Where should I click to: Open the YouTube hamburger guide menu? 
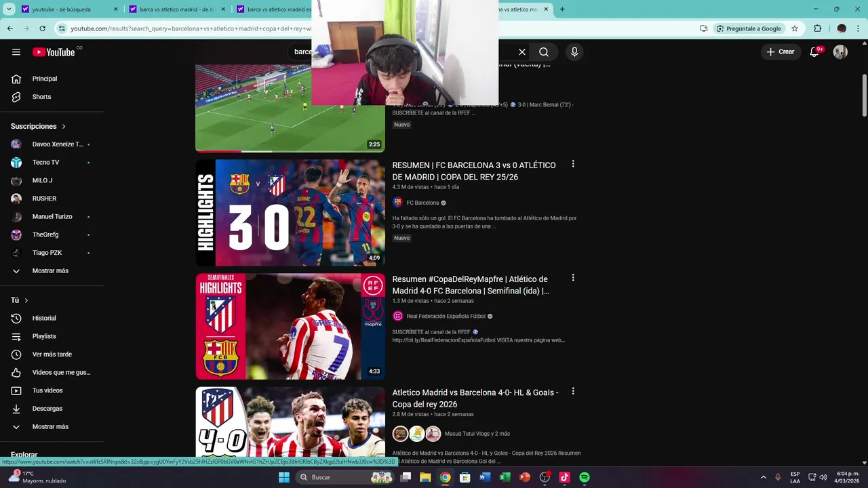16,52
